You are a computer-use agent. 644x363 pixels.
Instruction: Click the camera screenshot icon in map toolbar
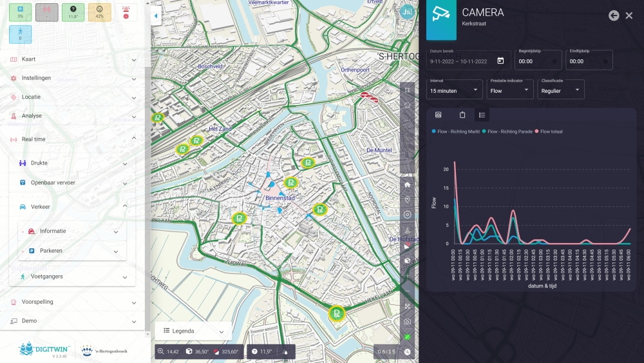pyautogui.click(x=407, y=321)
